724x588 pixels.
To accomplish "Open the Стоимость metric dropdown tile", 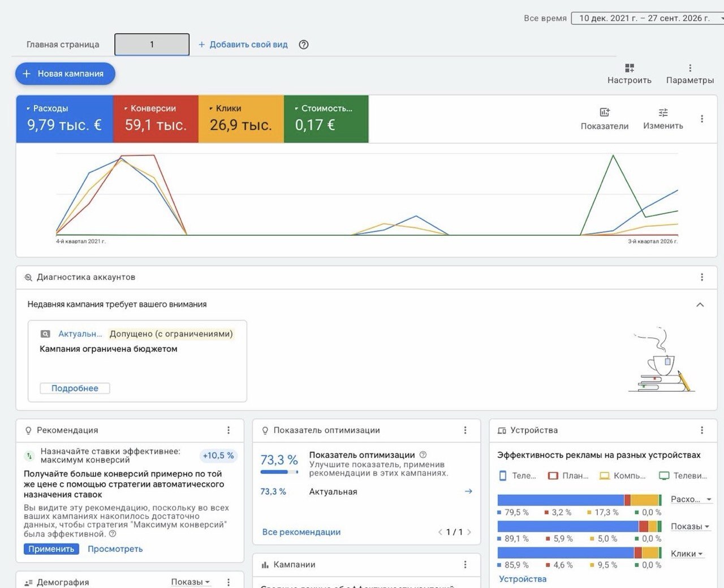I will (x=326, y=119).
